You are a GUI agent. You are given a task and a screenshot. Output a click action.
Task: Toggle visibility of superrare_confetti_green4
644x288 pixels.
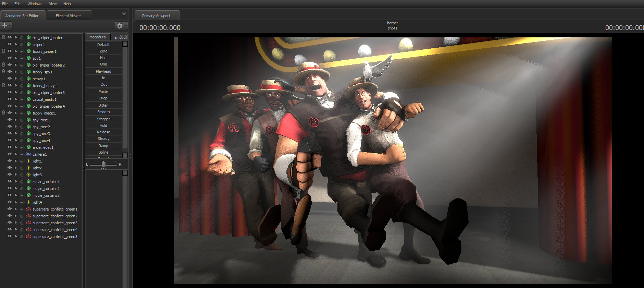[x=10, y=229]
